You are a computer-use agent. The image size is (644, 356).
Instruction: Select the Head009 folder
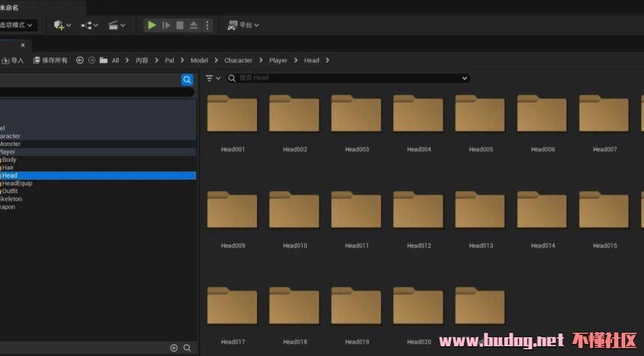pos(232,210)
